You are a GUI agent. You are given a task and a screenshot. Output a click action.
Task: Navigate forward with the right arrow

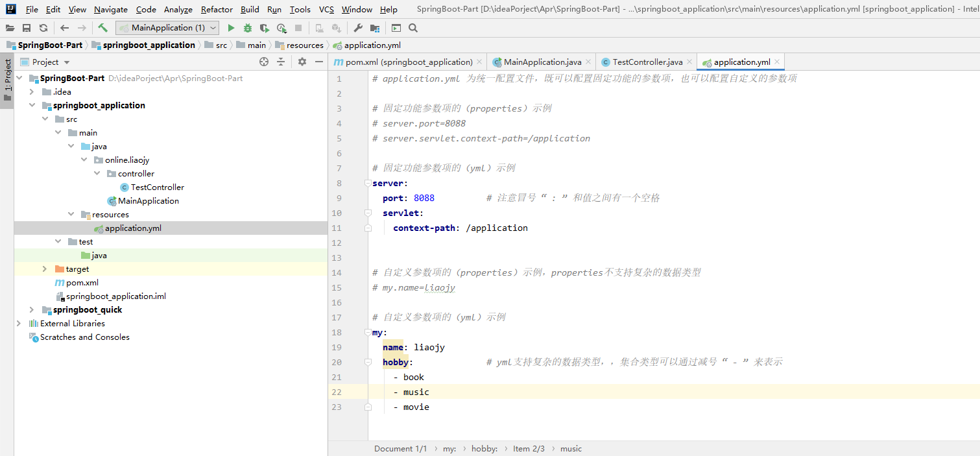[x=82, y=28]
